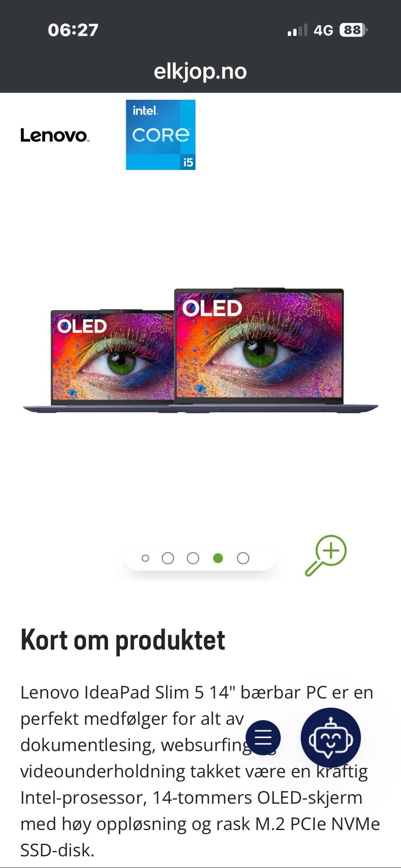The height and width of the screenshot is (868, 401).
Task: Select the active green carousel dot
Action: 218,558
